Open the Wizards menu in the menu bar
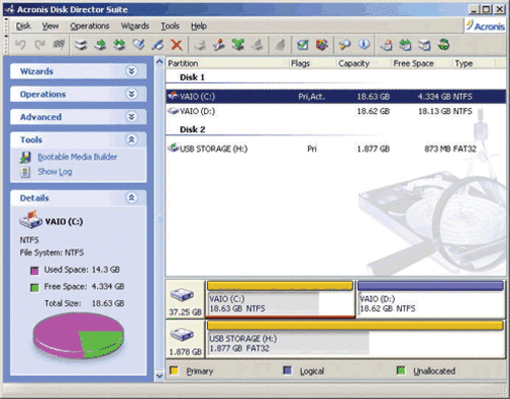The image size is (510, 399). pos(135,26)
